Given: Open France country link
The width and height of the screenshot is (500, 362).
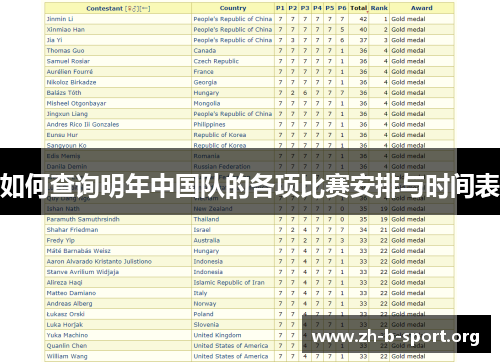Looking at the screenshot, I should pos(203,72).
